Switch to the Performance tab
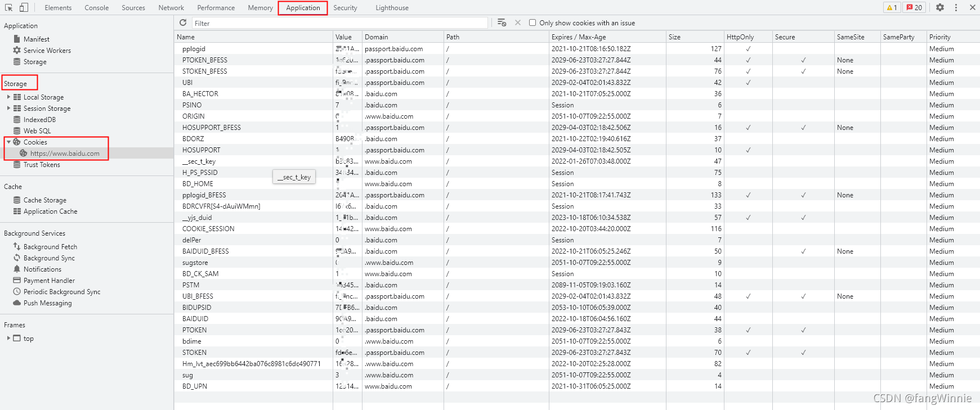This screenshot has width=980, height=410. 216,8
